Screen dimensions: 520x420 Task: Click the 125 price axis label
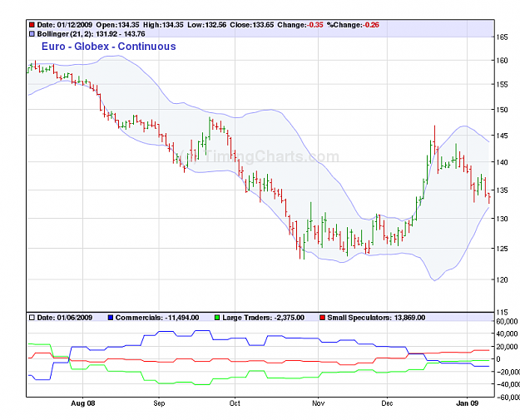pos(502,249)
